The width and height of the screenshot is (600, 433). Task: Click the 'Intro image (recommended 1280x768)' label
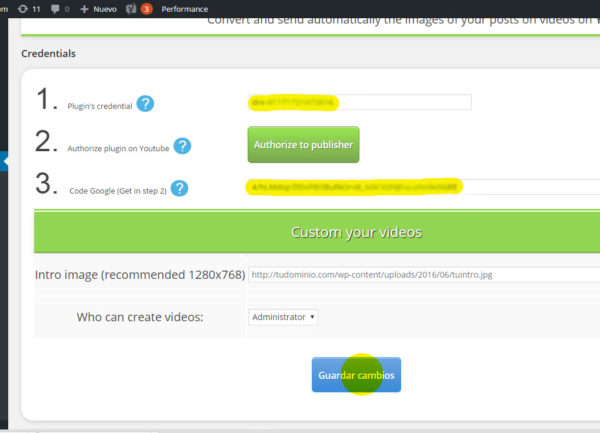[140, 275]
